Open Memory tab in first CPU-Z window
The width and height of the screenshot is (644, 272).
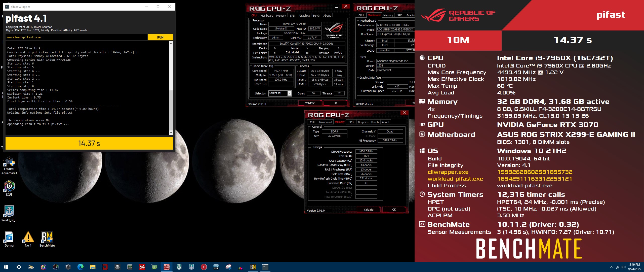[x=281, y=16]
